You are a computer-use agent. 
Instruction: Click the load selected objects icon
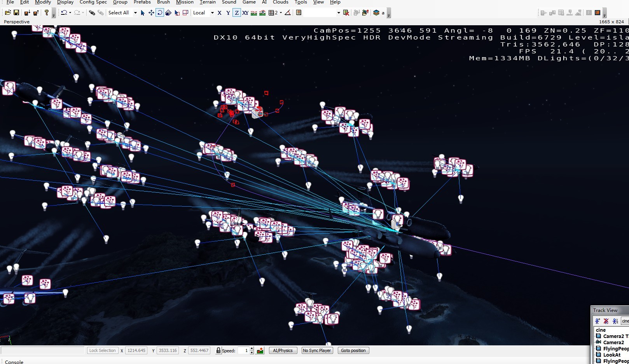365,13
